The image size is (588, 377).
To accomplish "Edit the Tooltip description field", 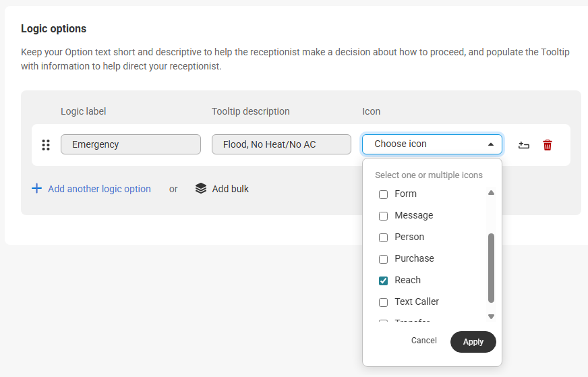I will [281, 144].
